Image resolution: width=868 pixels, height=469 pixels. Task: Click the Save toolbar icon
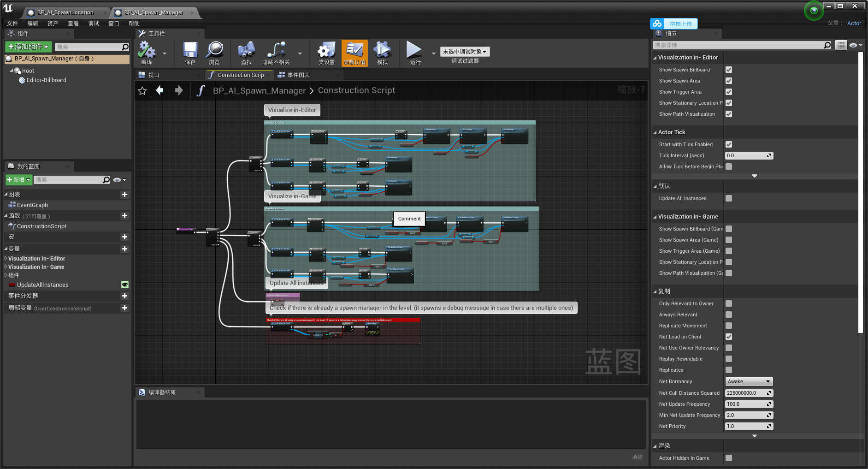190,53
